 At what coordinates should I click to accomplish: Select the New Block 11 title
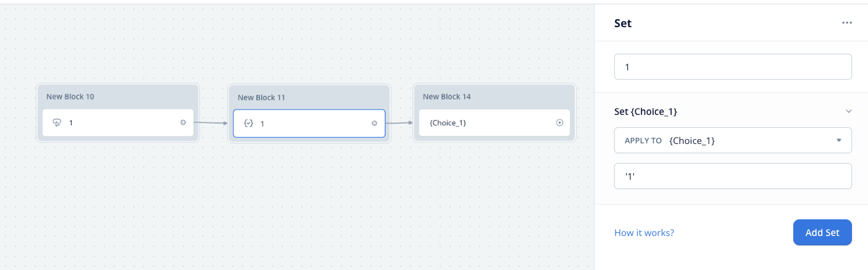(x=261, y=97)
